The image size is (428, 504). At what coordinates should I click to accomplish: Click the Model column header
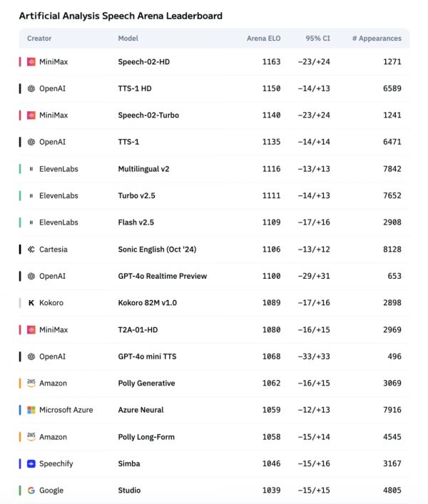[x=128, y=38]
